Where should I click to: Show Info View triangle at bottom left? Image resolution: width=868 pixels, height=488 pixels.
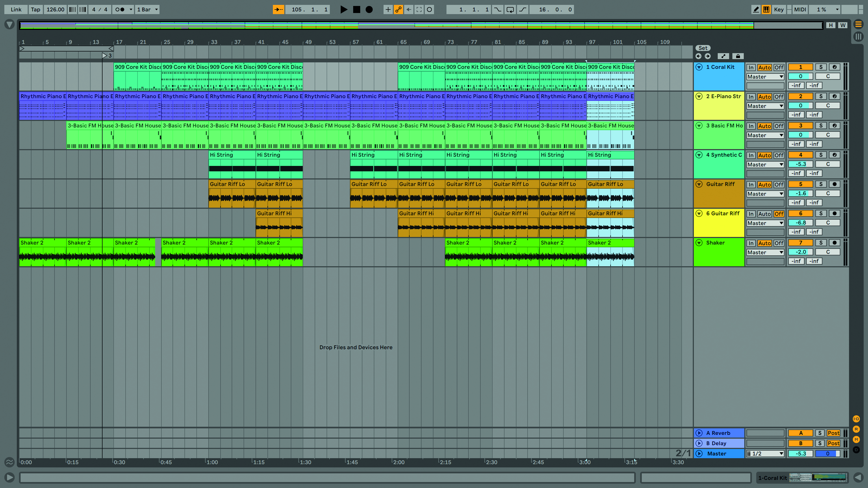coord(9,477)
